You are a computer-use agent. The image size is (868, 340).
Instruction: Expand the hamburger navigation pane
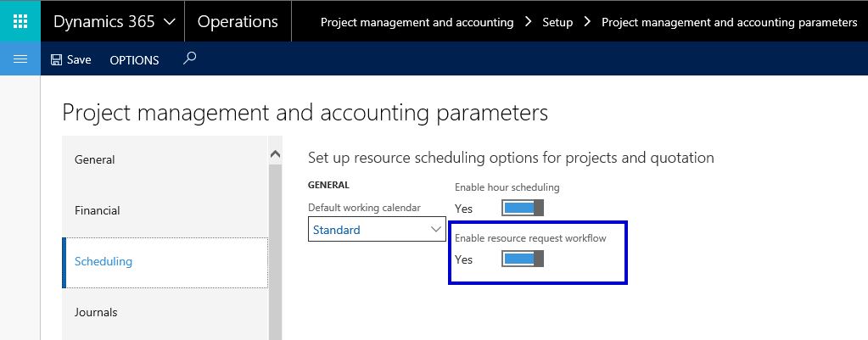tap(20, 59)
